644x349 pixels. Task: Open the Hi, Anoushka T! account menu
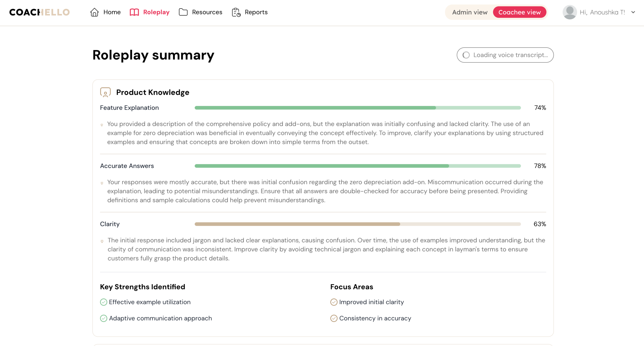[x=602, y=12]
